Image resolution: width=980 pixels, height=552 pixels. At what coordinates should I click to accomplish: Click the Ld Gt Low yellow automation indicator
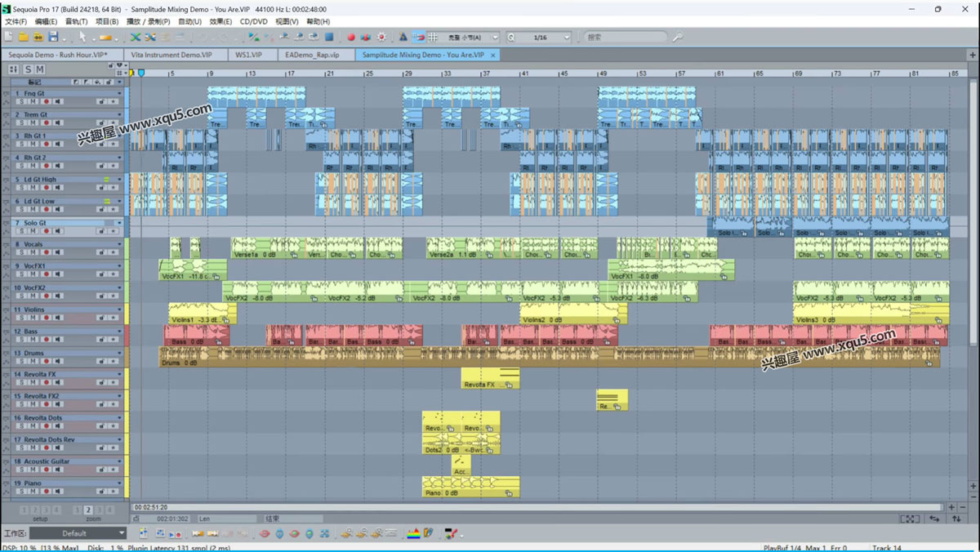point(106,201)
